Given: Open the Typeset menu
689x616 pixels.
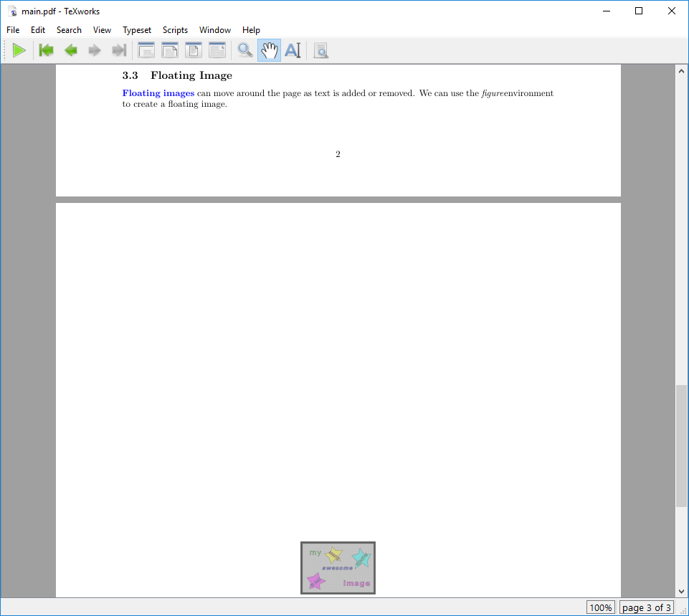Looking at the screenshot, I should 137,30.
